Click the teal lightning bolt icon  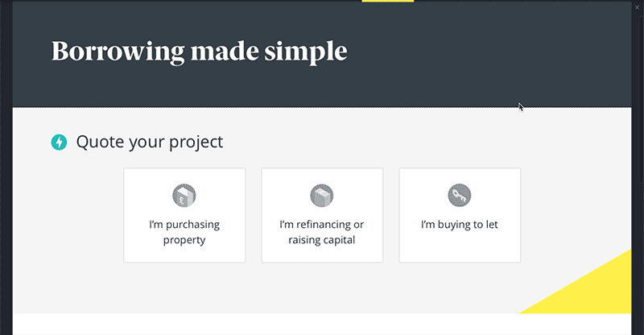(x=59, y=143)
